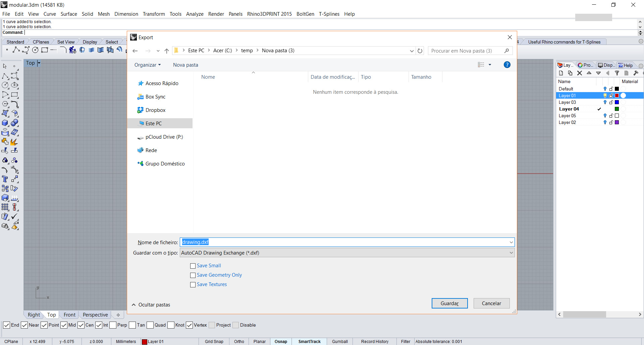Select the Text object tool
Screen dimensions: 644x345
click(x=5, y=179)
